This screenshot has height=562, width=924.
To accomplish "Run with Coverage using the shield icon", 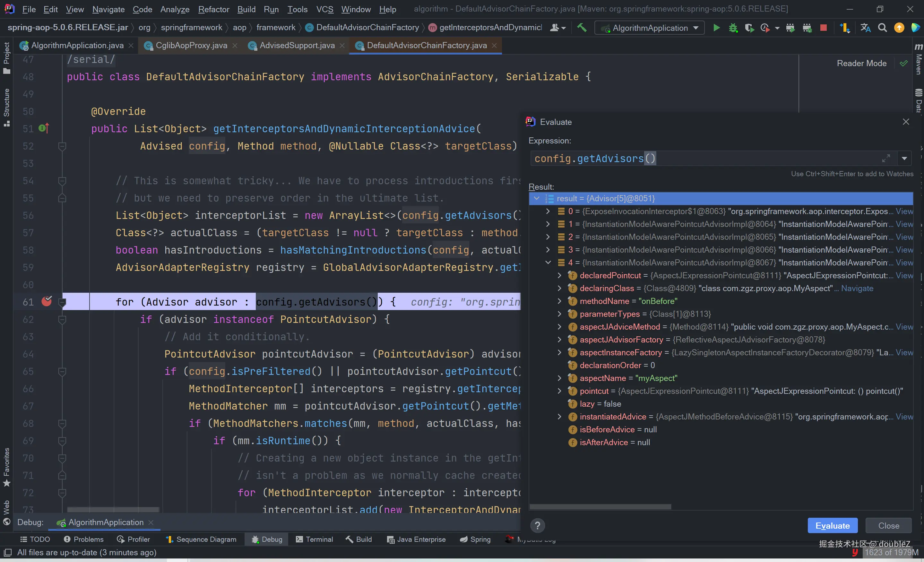I will tap(749, 28).
